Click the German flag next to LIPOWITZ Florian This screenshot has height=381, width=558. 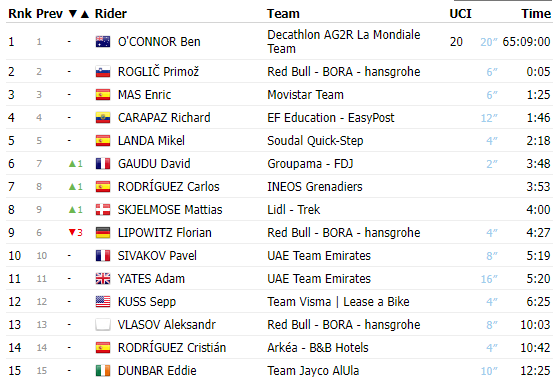(x=103, y=233)
